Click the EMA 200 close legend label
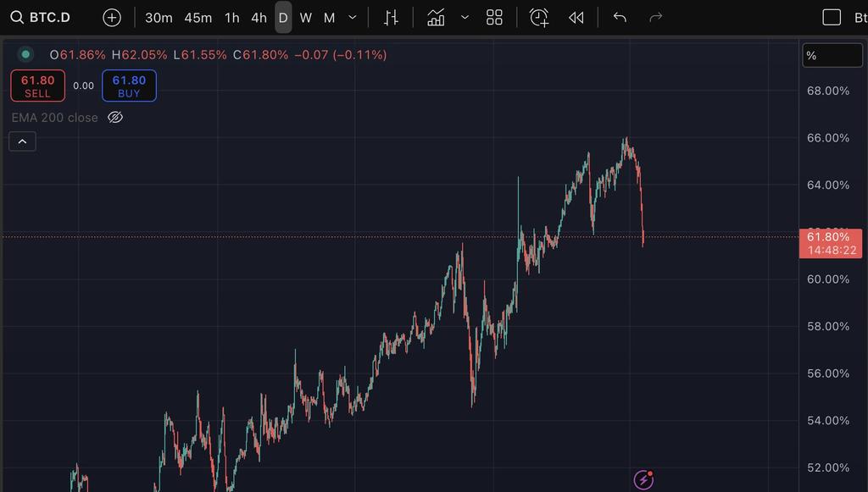The image size is (868, 492). (x=55, y=117)
